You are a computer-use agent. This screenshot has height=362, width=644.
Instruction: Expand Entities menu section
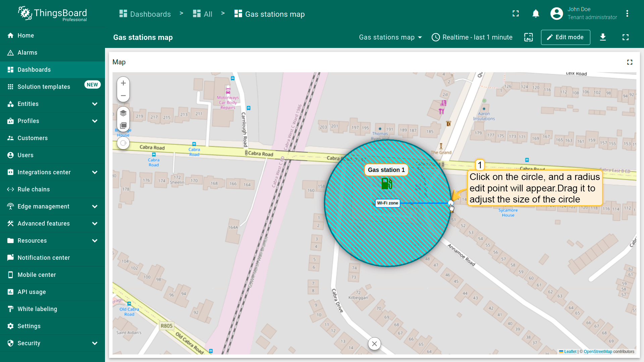pos(95,104)
